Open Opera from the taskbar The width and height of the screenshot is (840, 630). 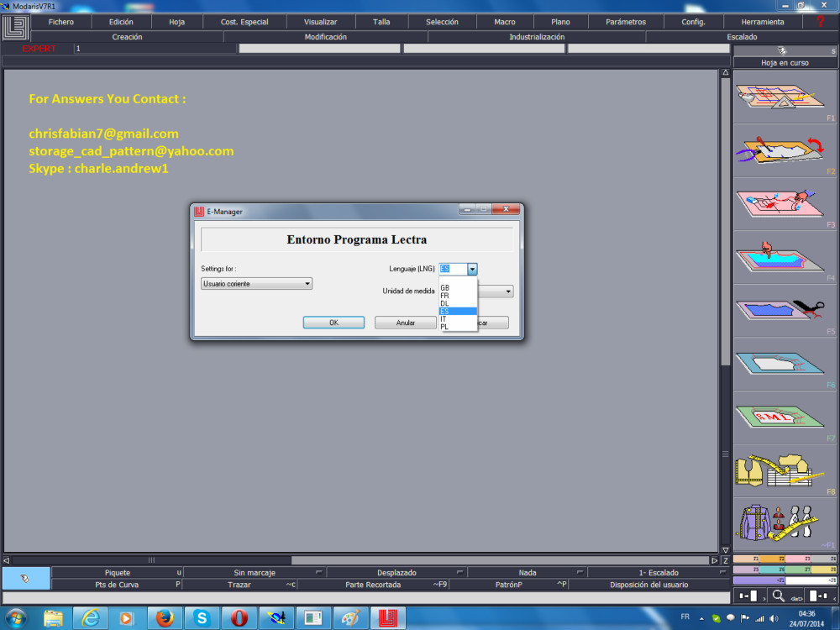coord(239,618)
